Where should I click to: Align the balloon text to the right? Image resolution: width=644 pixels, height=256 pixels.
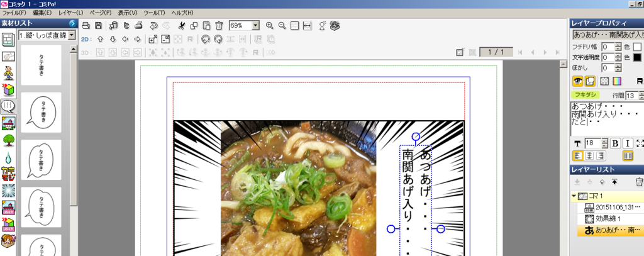(601, 156)
